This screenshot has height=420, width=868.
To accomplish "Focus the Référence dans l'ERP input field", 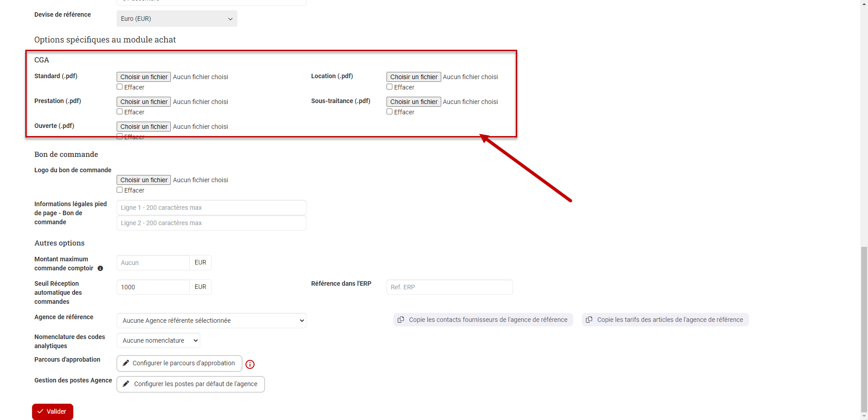I will tap(449, 287).
